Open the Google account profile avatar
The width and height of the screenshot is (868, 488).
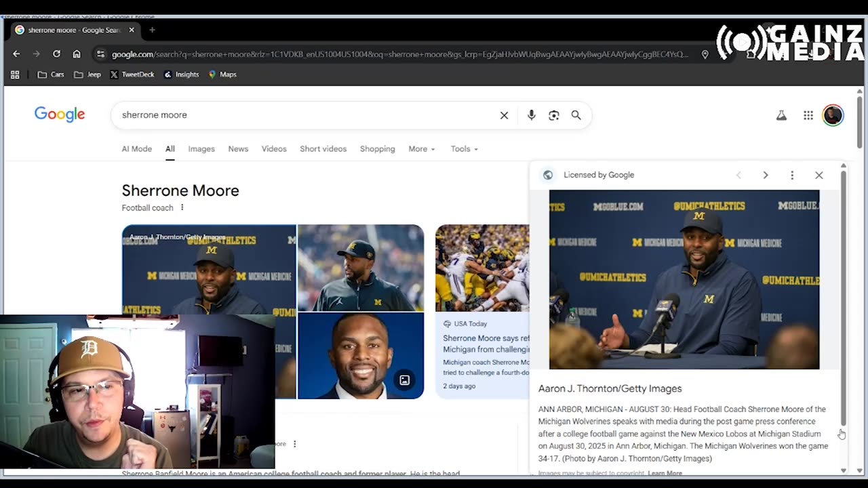click(x=833, y=115)
